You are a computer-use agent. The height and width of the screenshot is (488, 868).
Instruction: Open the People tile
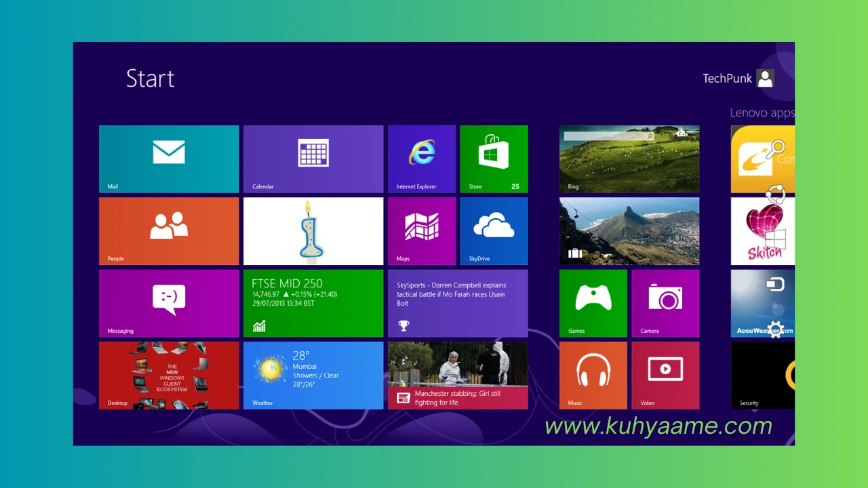[x=169, y=231]
